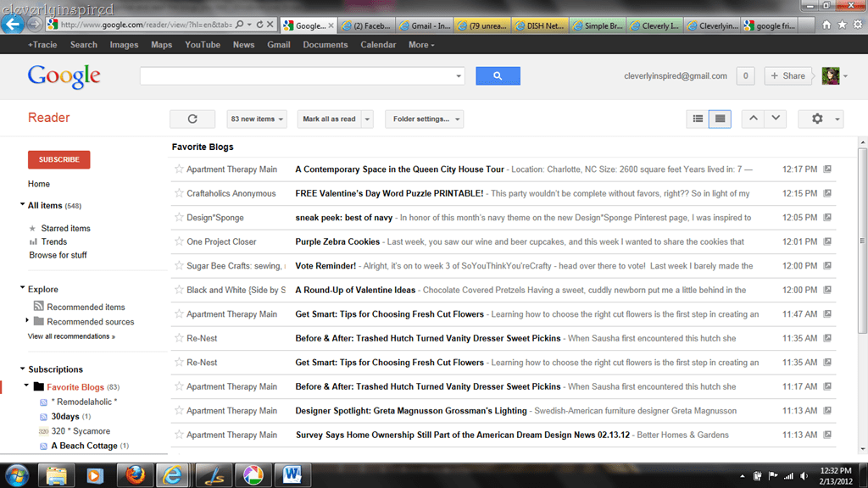Screen dimensions: 868x488
Task: Open Windows Explorer folder in taskbar
Action: pos(56,475)
